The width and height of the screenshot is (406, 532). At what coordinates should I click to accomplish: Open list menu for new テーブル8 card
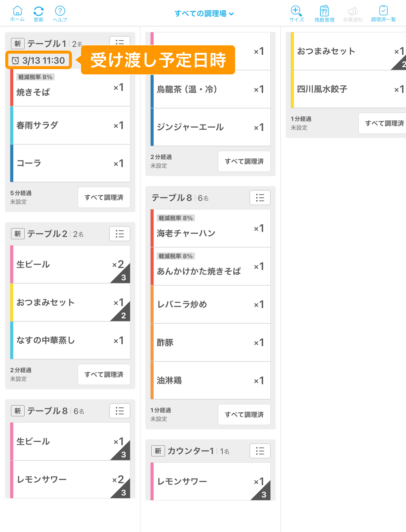(x=120, y=411)
